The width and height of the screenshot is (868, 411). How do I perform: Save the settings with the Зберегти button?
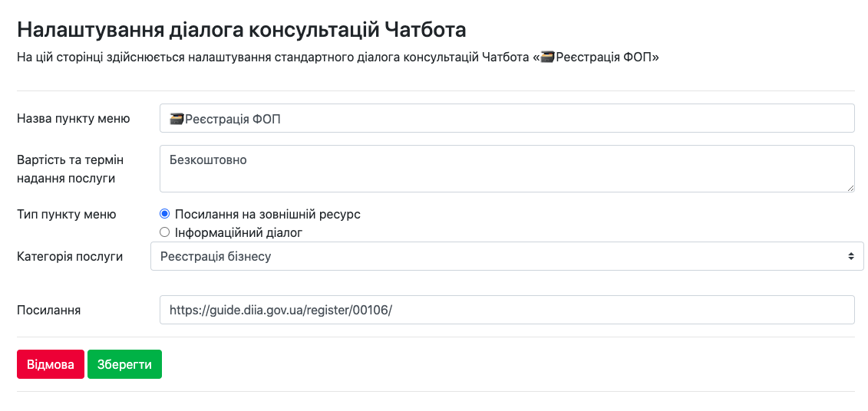(124, 365)
